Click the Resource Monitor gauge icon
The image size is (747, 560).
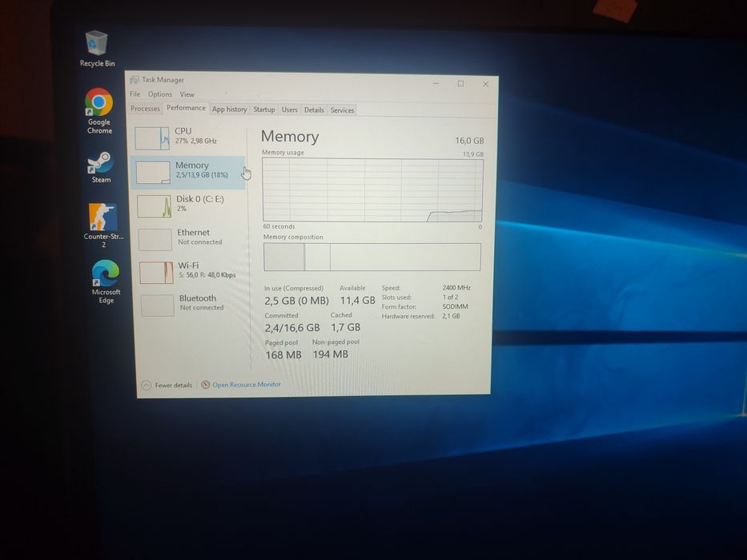point(205,384)
